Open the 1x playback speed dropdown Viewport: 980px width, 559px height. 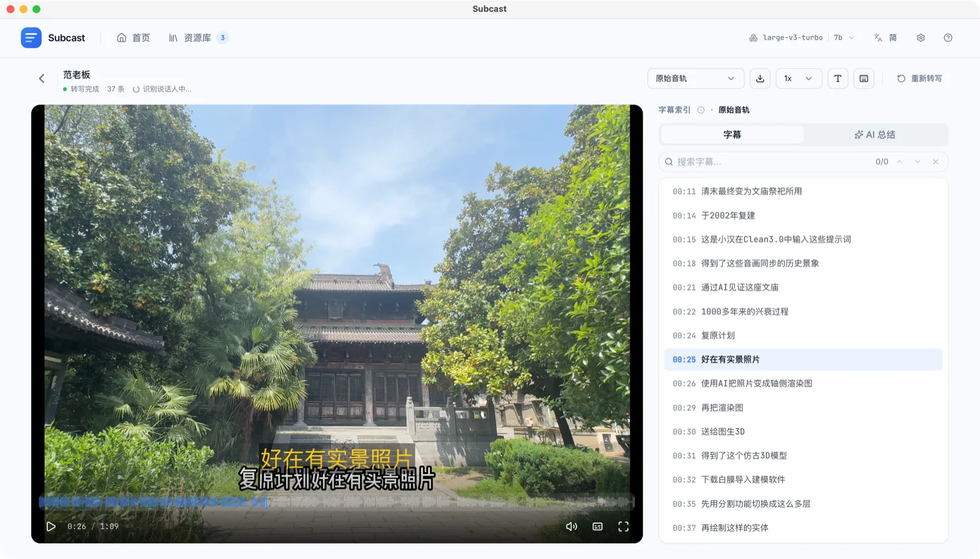click(799, 78)
